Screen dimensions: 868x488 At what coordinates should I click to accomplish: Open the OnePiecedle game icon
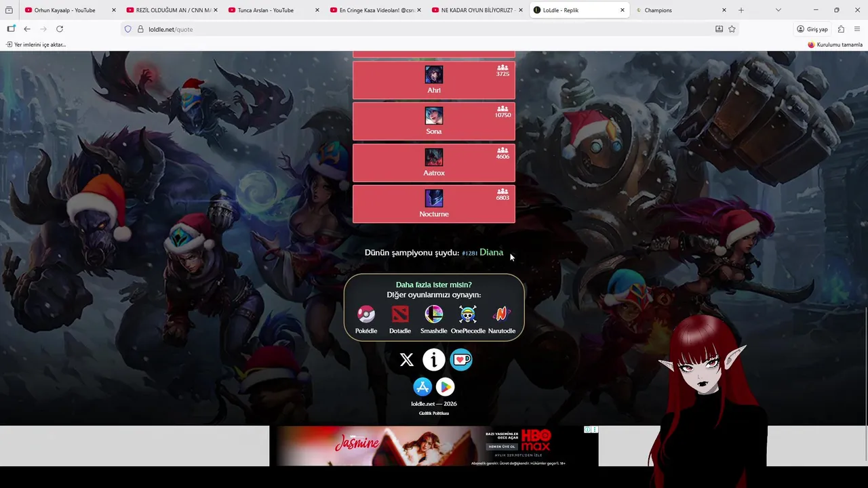pos(468,314)
